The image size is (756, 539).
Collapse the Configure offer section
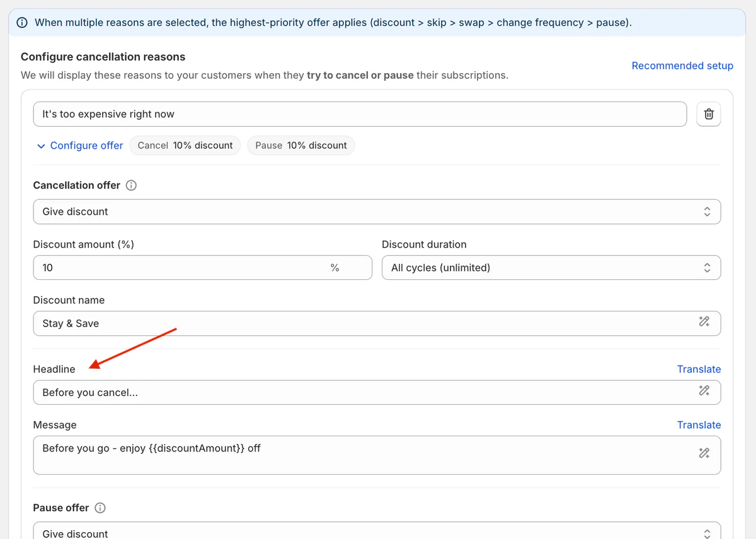[x=80, y=146]
